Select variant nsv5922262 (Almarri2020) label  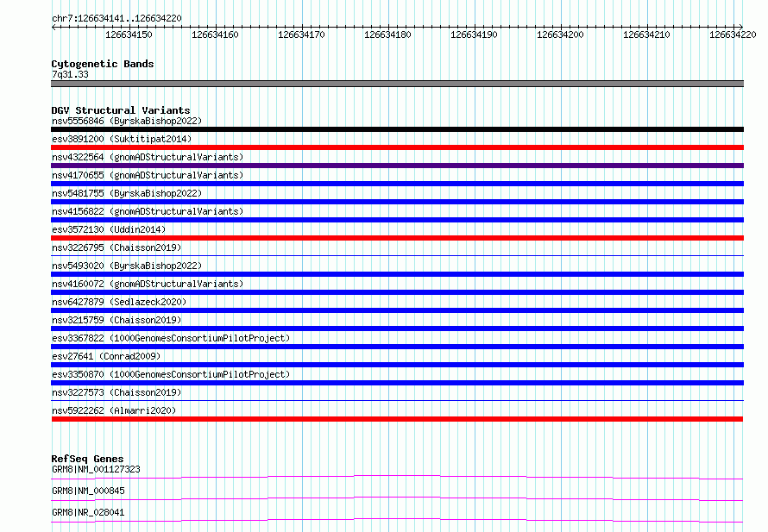[x=114, y=410]
